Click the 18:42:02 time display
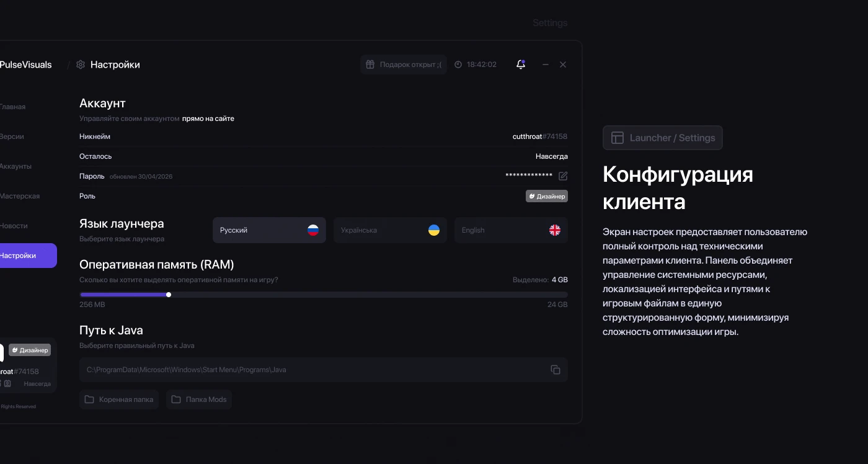The image size is (868, 464). coord(482,65)
